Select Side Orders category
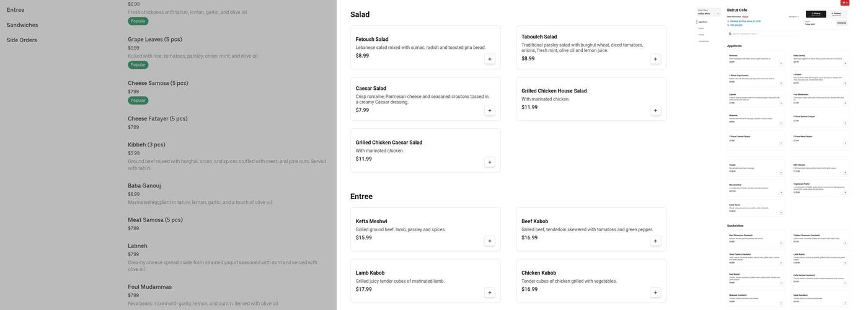The width and height of the screenshot is (868, 310). tap(22, 40)
